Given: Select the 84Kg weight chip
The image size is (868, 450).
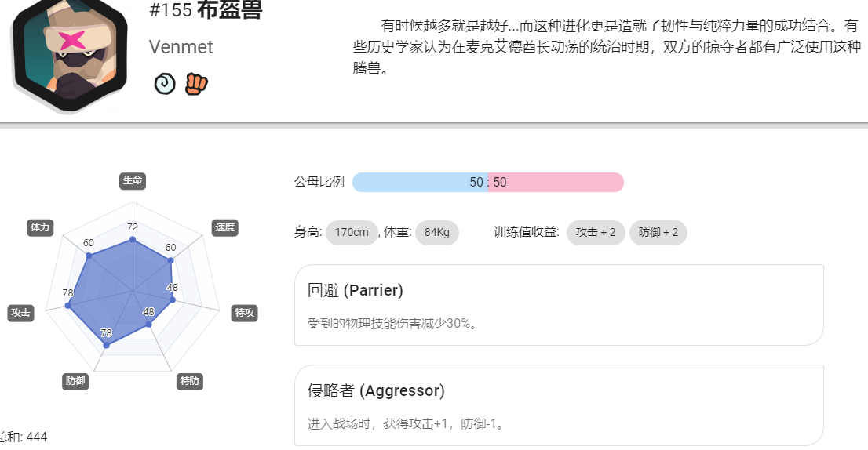Looking at the screenshot, I should [x=437, y=232].
